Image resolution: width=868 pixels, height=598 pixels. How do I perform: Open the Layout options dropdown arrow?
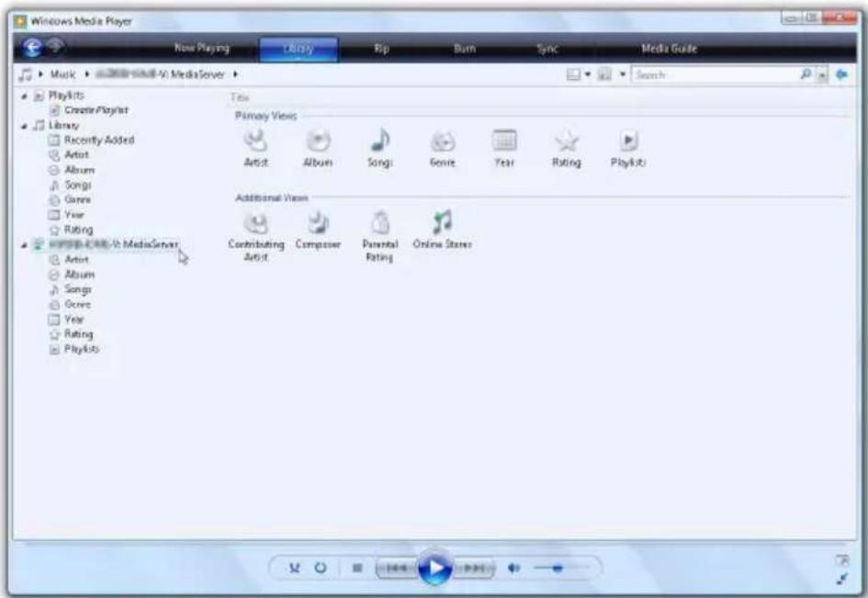[588, 74]
